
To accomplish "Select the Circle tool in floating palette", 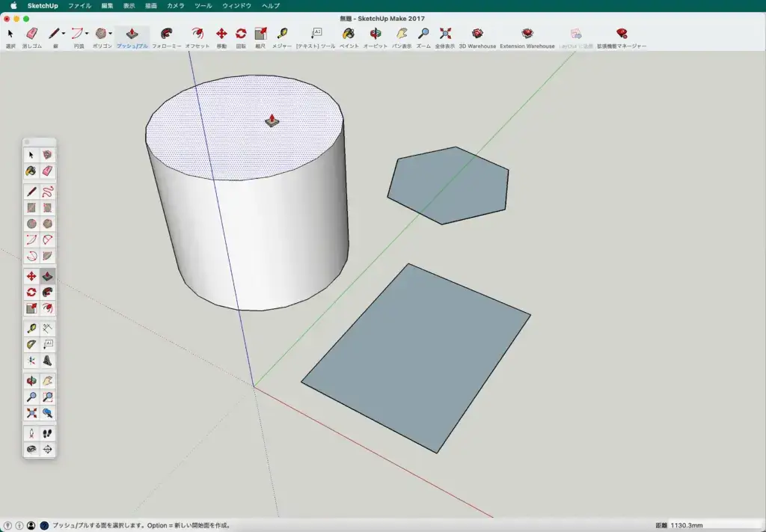I will (x=31, y=224).
